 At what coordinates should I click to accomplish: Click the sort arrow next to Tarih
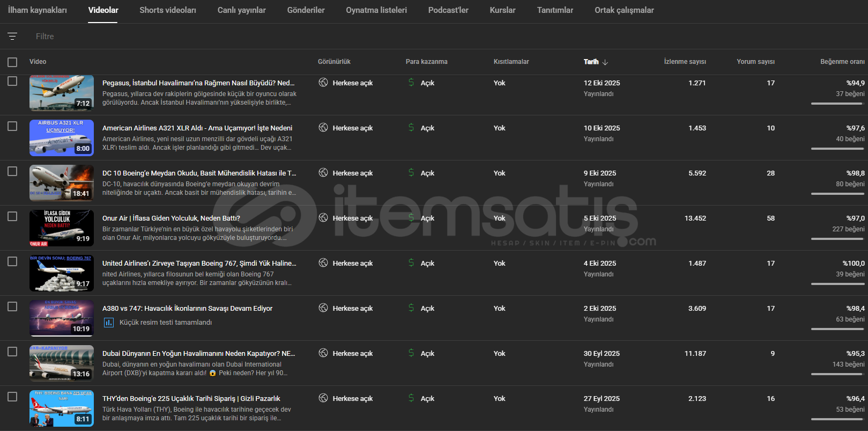[605, 62]
